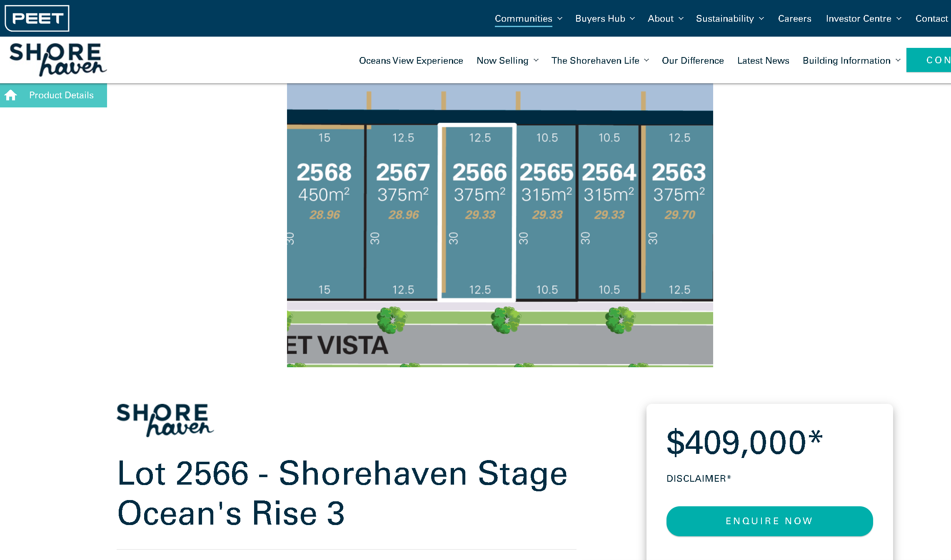
Task: Select lot 2567 on the site plan
Action: coord(402,212)
